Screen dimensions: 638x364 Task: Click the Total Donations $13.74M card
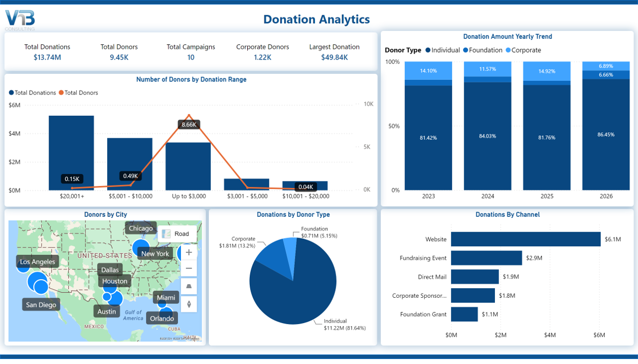point(47,52)
